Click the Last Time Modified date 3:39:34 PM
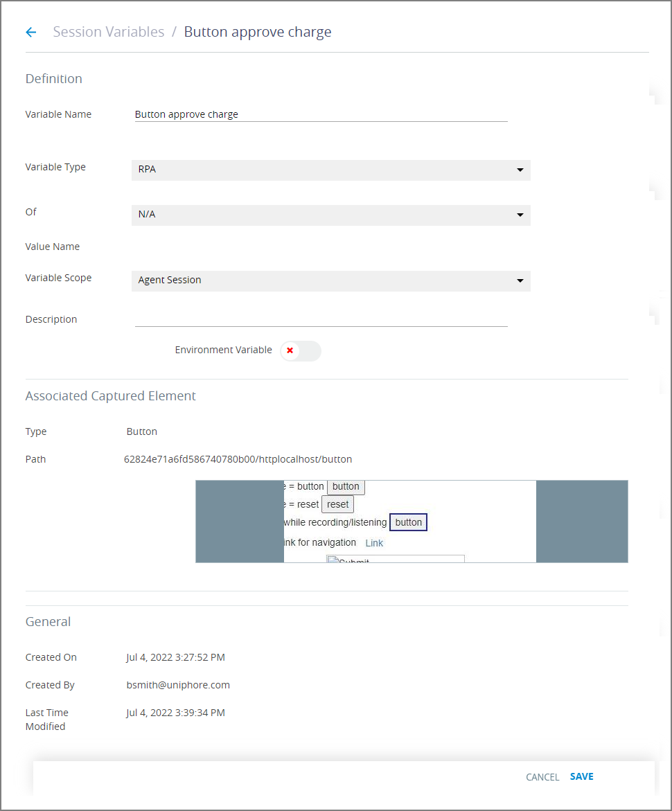Viewport: 672px width, 811px height. [175, 713]
